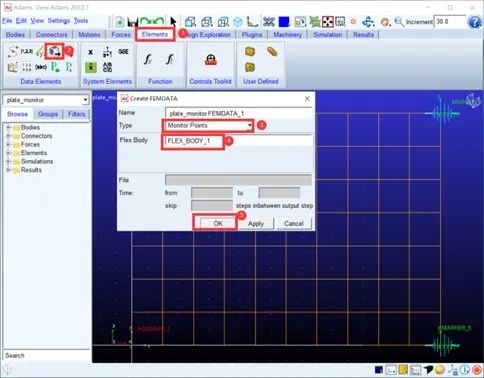Click the (abc) string data element icon
This screenshot has width=484, height=378.
[x=41, y=67]
